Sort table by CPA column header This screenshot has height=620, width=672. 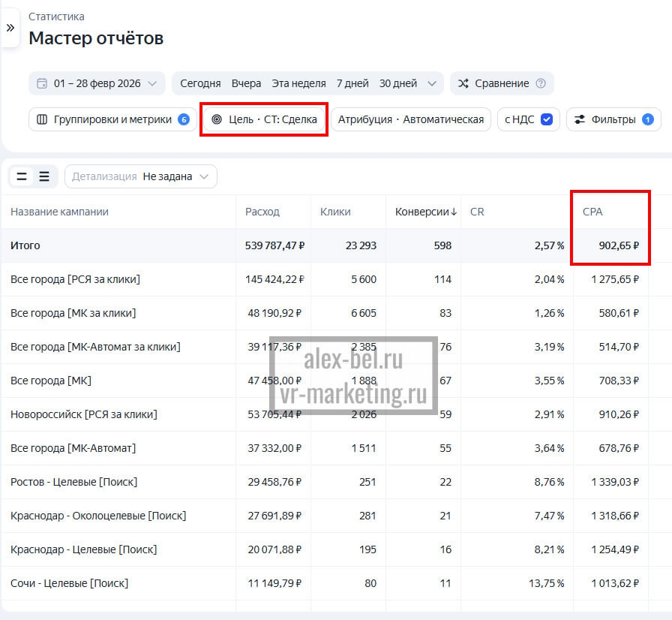[592, 212]
